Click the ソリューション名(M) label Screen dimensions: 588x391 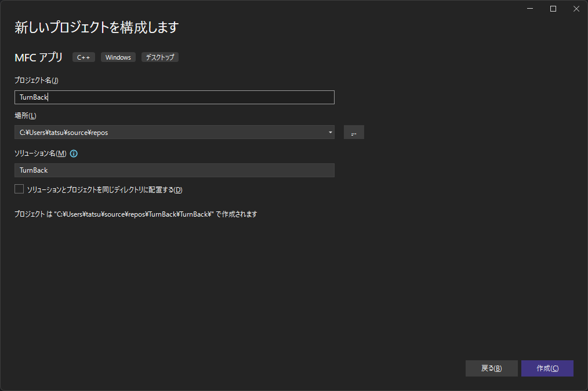click(41, 154)
